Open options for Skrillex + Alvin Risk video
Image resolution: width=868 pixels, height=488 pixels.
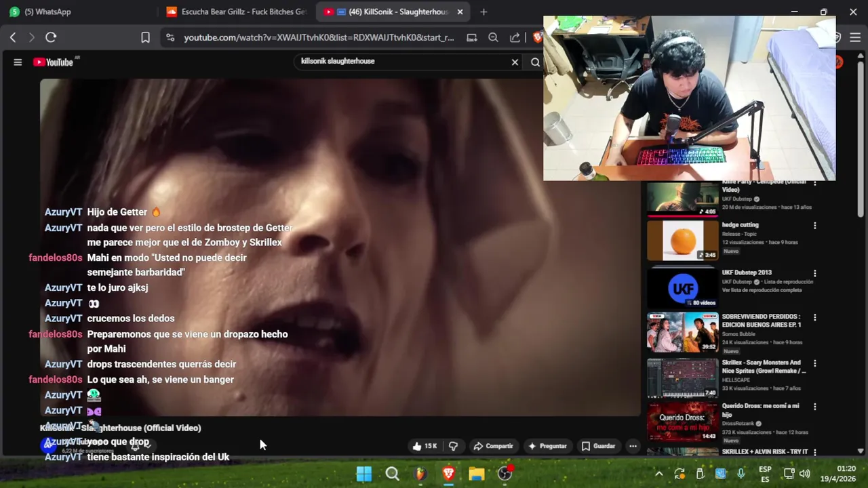[x=815, y=452]
